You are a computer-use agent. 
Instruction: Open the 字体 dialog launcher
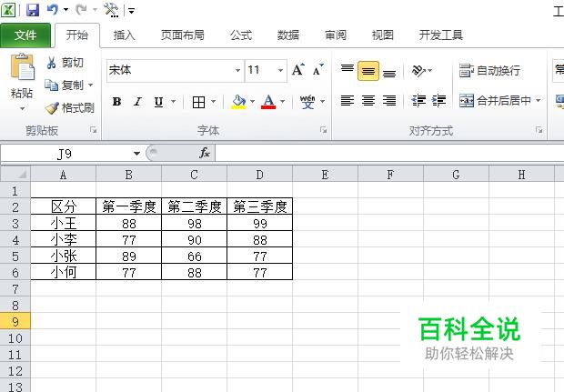click(x=323, y=130)
